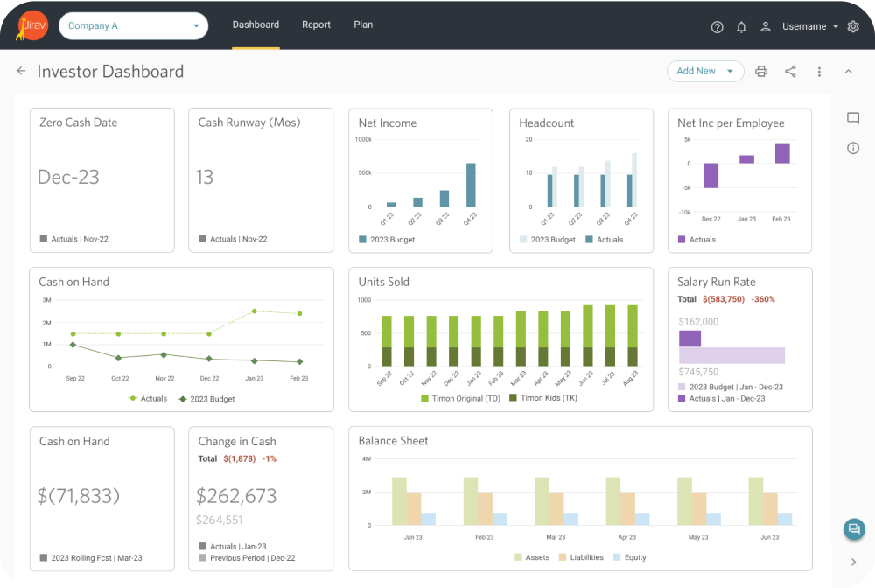Switch to the Plan tab

[363, 24]
